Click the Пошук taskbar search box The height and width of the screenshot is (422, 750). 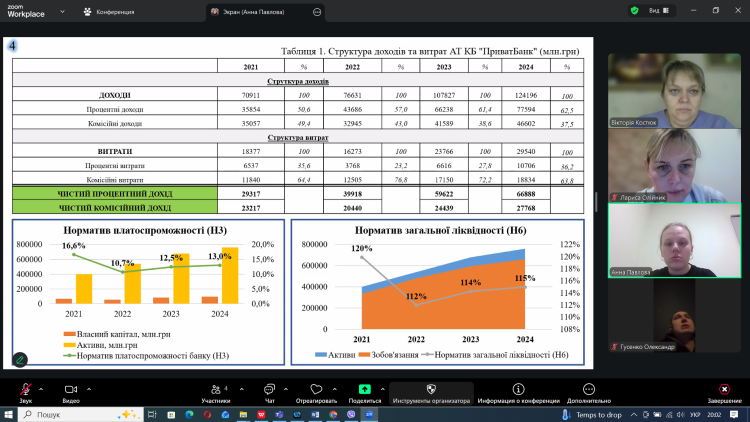tap(81, 414)
